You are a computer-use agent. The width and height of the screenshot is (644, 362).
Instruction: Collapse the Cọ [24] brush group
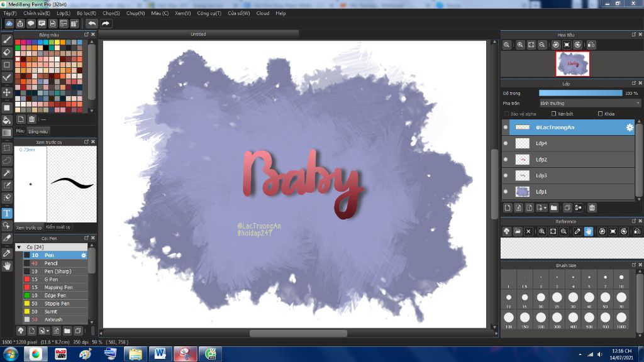(x=19, y=247)
